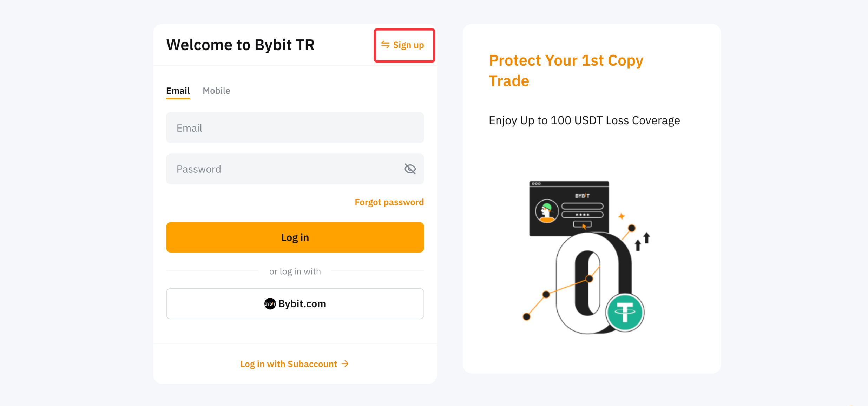Screen dimensions: 868x406
Task: Focus the Email input field
Action: [295, 128]
